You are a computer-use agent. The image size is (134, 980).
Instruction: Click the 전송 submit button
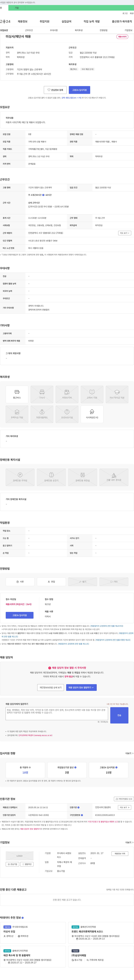click(x=119, y=715)
